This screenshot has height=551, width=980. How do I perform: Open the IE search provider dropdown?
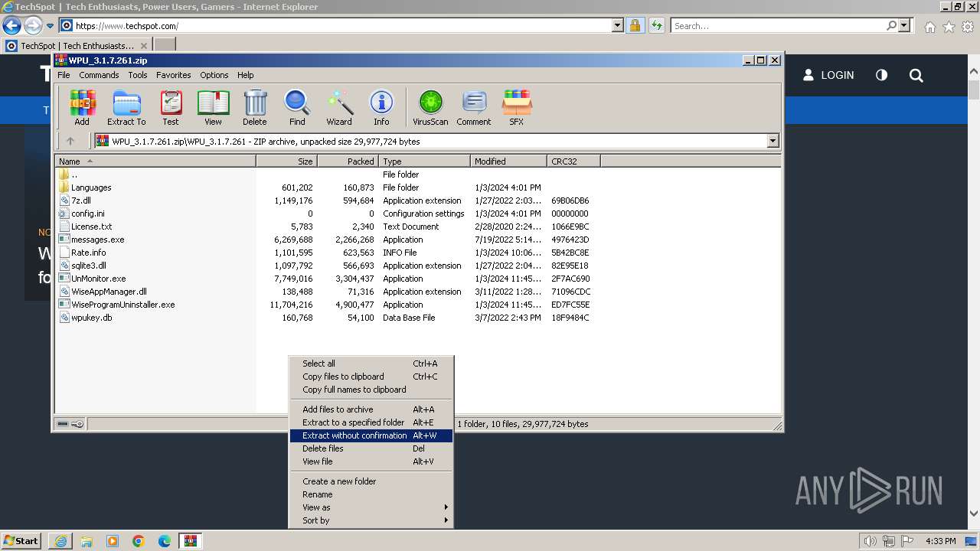(x=905, y=26)
